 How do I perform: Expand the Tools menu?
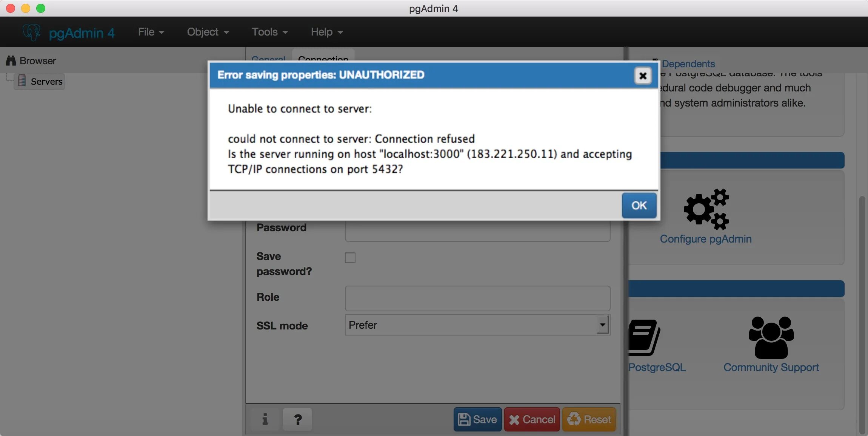pyautogui.click(x=270, y=32)
